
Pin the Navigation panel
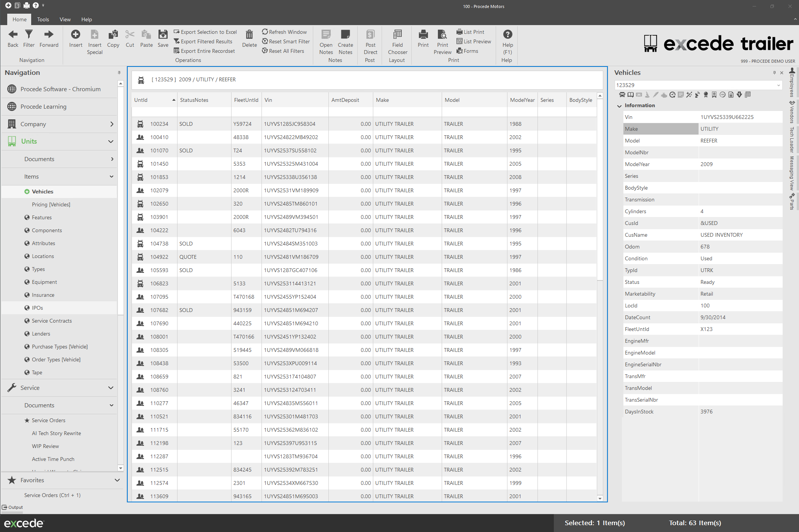pyautogui.click(x=119, y=73)
